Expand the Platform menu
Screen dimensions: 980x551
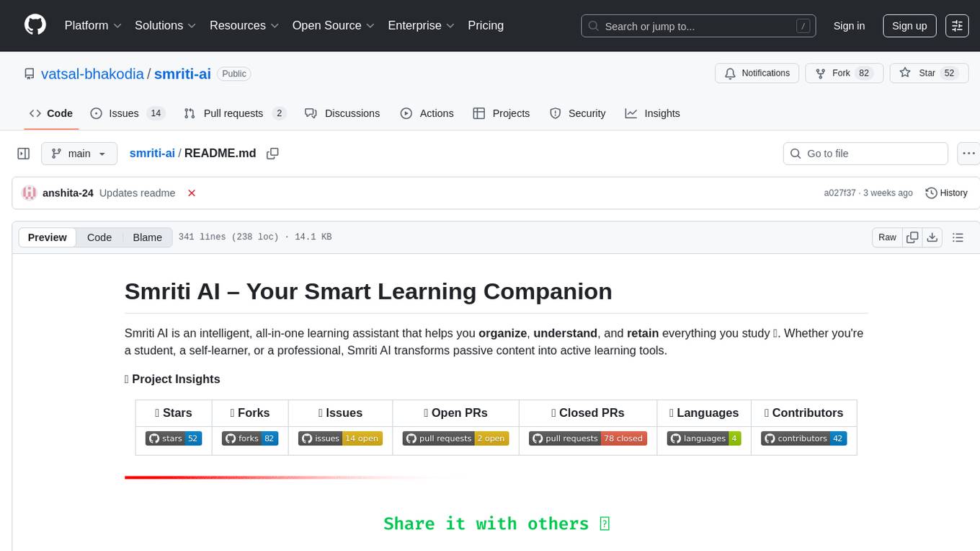pyautogui.click(x=93, y=25)
